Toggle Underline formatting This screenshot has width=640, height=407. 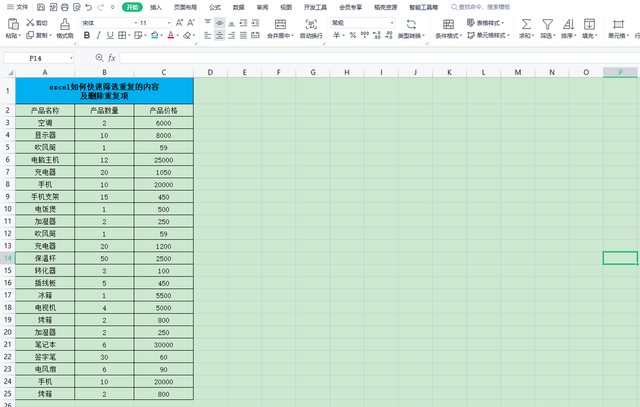[110, 36]
